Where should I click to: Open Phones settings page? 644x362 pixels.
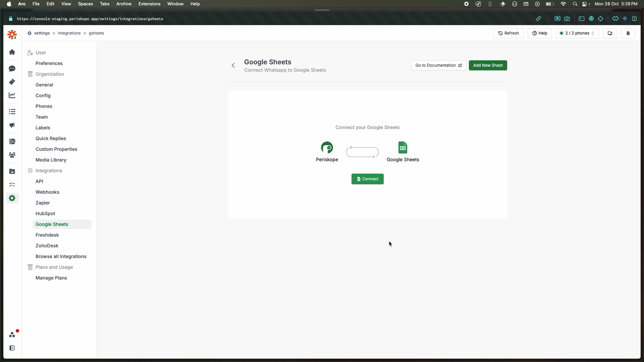tap(44, 106)
